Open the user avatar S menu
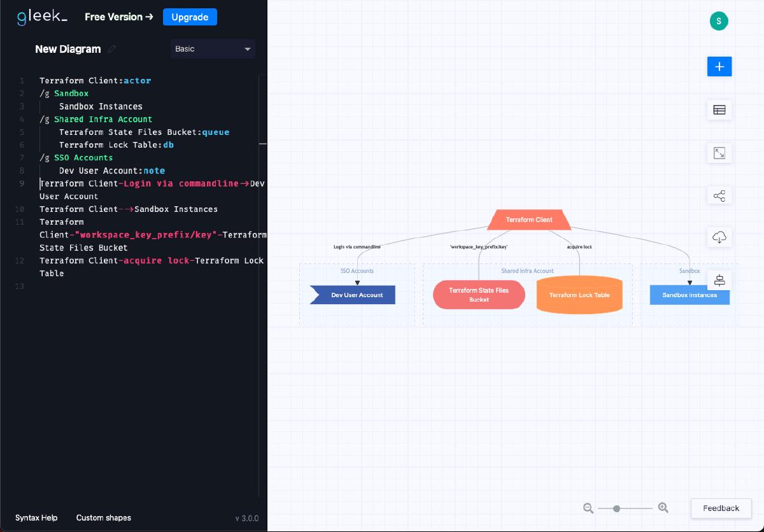The image size is (764, 532). click(719, 21)
